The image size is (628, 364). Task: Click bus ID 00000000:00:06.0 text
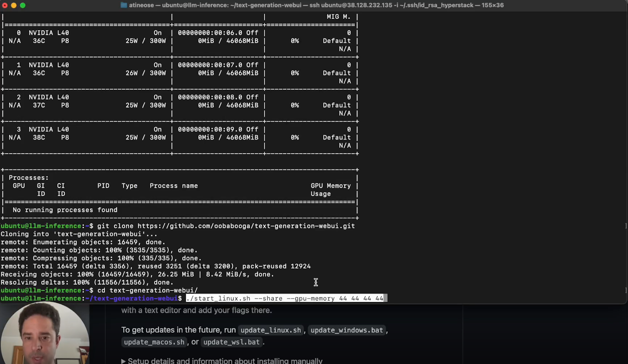click(x=210, y=33)
